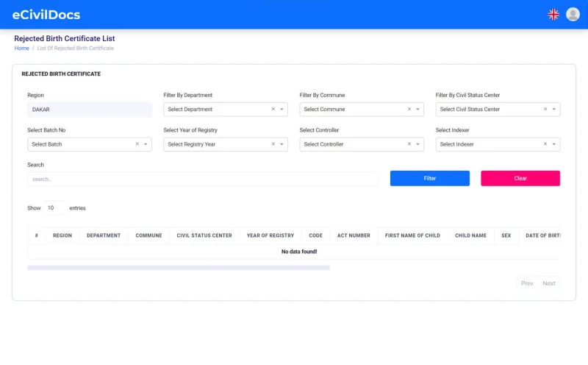This screenshot has width=588, height=365.
Task: Clear the Select Batch field with X
Action: (137, 143)
